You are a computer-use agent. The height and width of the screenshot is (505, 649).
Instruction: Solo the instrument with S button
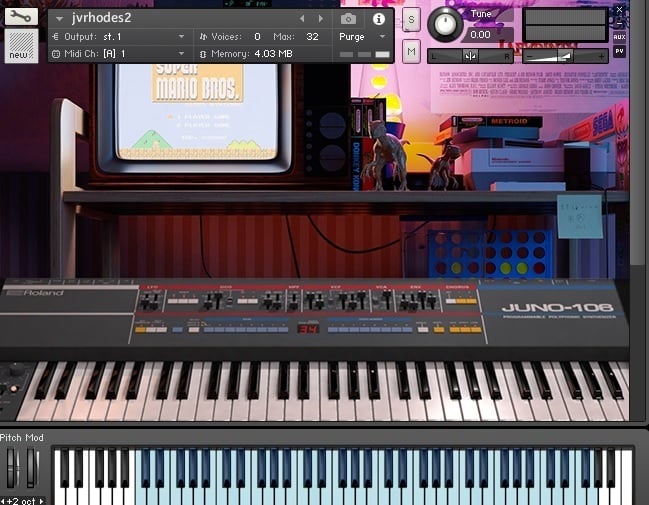click(x=411, y=19)
